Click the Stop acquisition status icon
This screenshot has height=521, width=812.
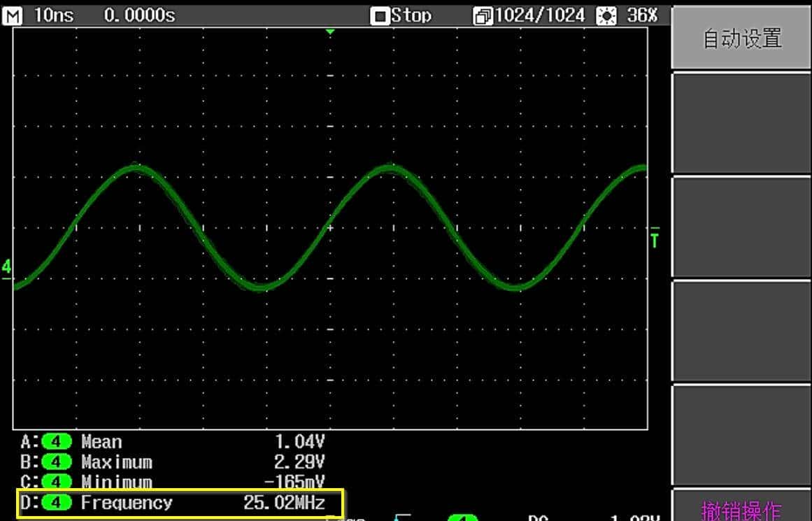pyautogui.click(x=380, y=16)
